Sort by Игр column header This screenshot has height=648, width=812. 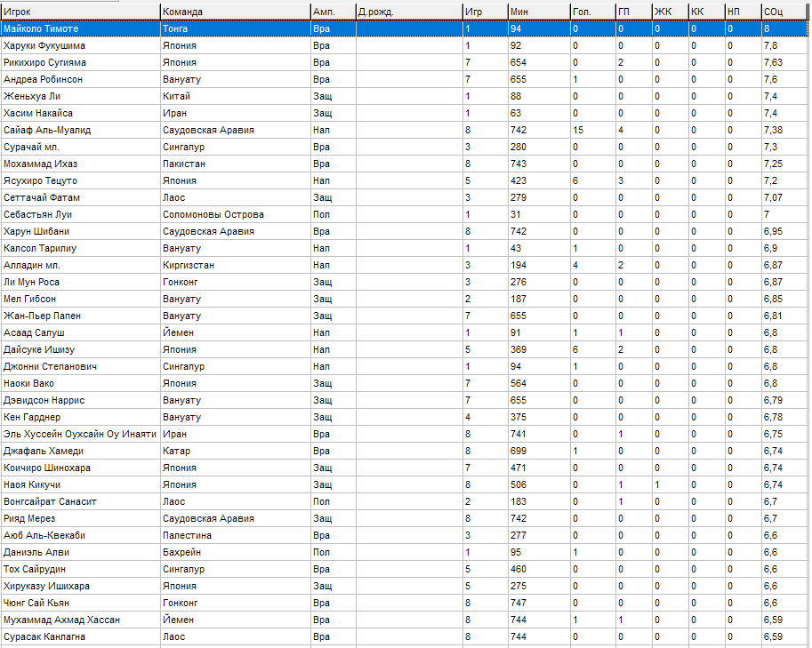pyautogui.click(x=484, y=12)
